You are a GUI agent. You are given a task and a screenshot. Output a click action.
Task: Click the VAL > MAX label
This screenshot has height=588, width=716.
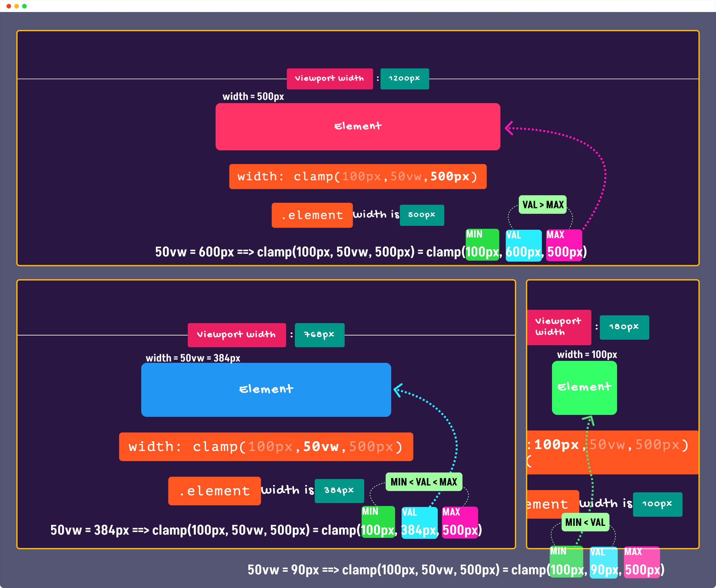click(543, 205)
